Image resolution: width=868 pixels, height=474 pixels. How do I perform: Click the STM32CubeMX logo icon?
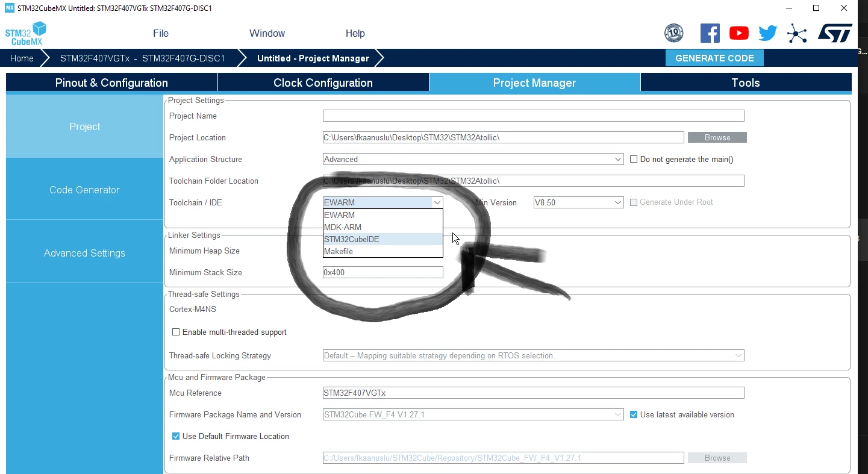(26, 33)
